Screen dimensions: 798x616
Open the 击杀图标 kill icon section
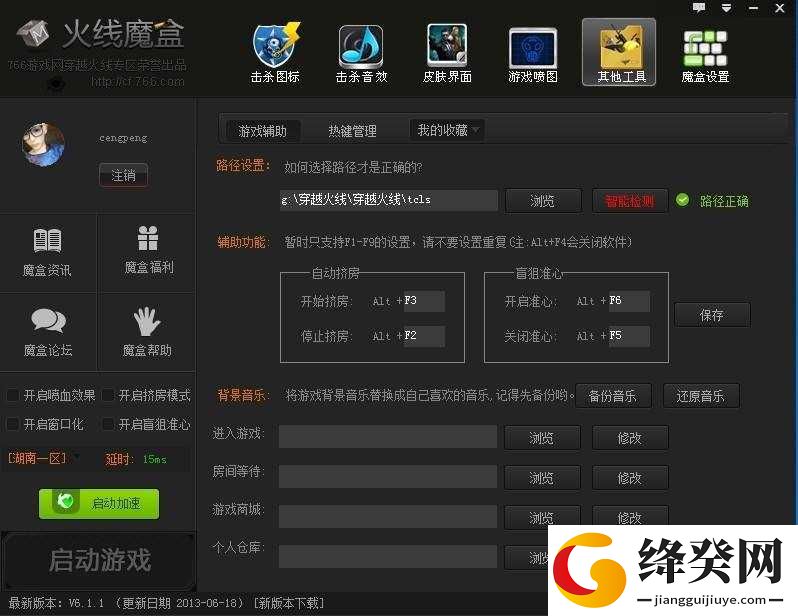(x=275, y=53)
